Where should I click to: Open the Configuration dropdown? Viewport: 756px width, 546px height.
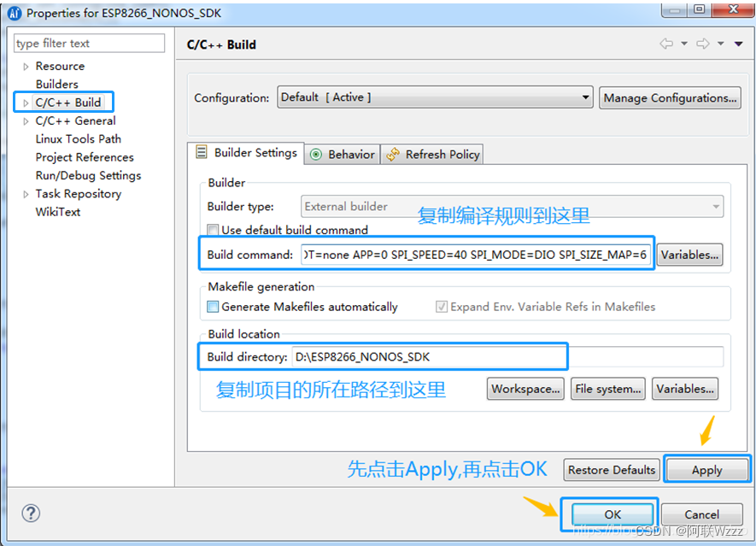[x=435, y=97]
